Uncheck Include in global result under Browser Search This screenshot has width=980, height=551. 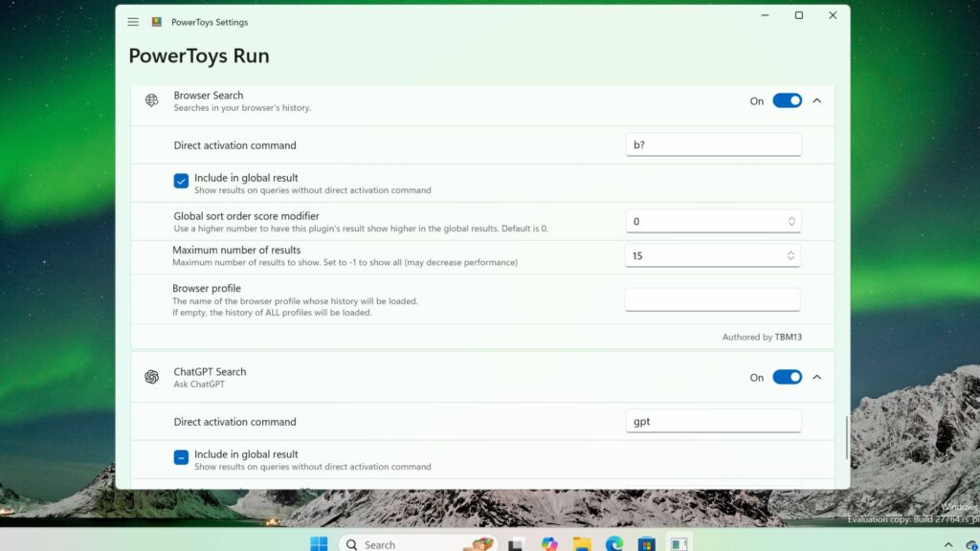181,180
